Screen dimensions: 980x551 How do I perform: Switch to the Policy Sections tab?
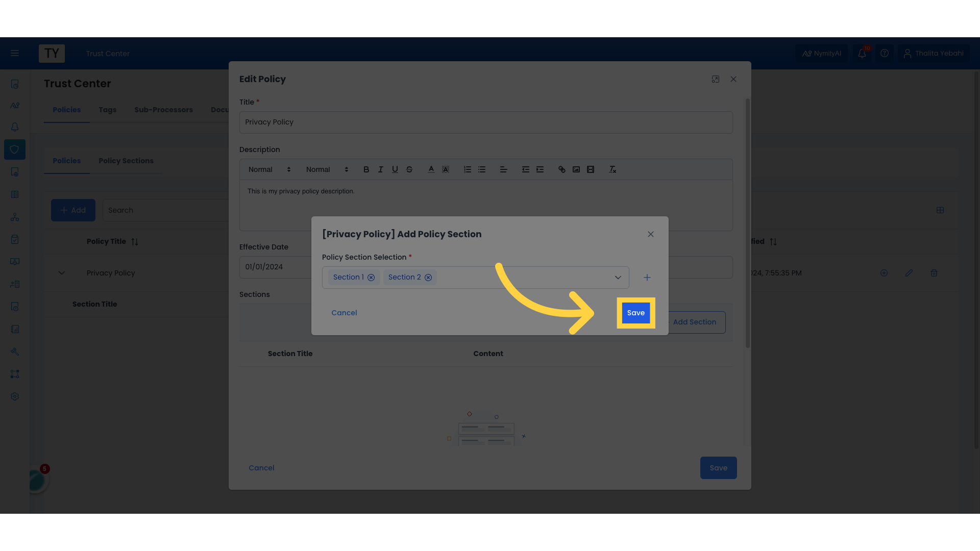(126, 161)
